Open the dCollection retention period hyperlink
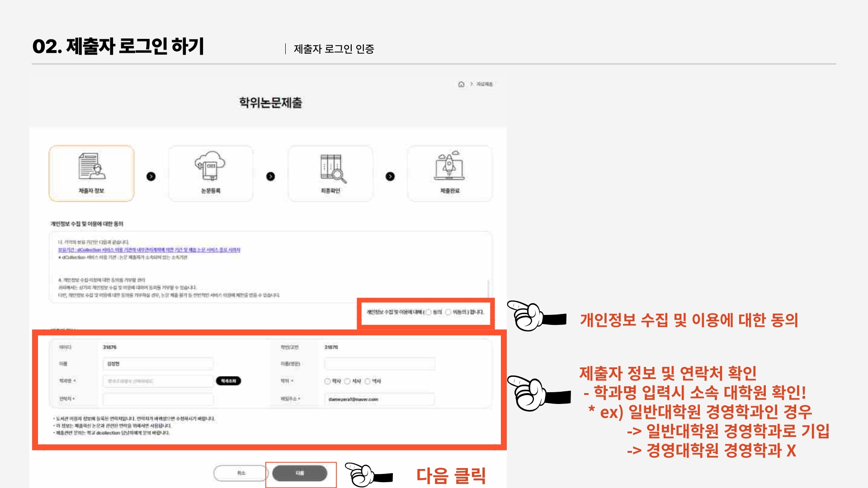The height and width of the screenshot is (488, 868). pyautogui.click(x=149, y=250)
